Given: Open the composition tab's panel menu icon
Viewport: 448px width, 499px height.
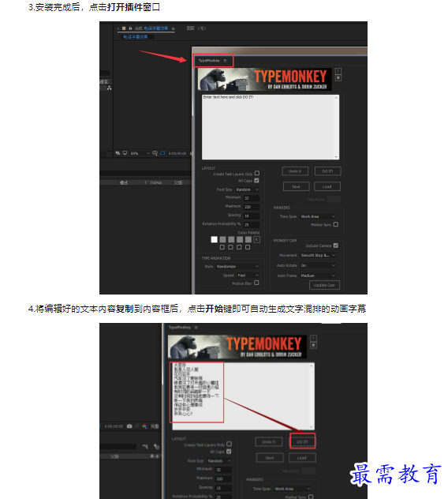Looking at the screenshot, I should tap(174, 28).
